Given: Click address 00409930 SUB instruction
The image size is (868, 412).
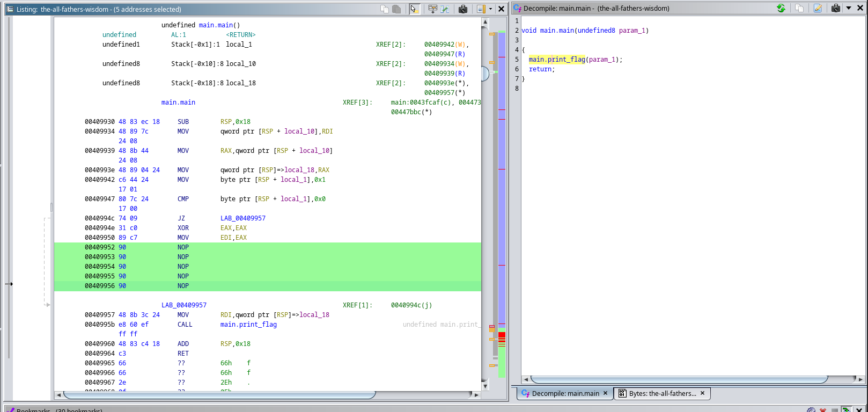Looking at the screenshot, I should point(183,122).
